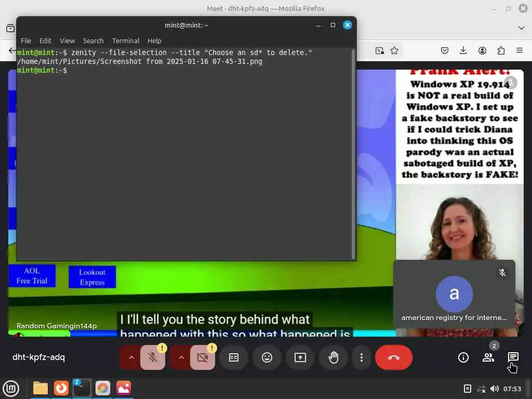Raise your hand in the meeting

click(334, 357)
